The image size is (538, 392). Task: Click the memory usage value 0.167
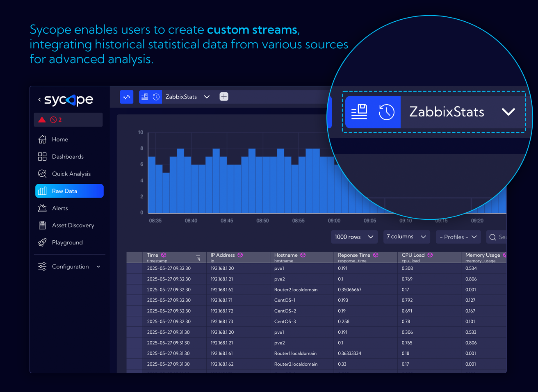tap(470, 311)
